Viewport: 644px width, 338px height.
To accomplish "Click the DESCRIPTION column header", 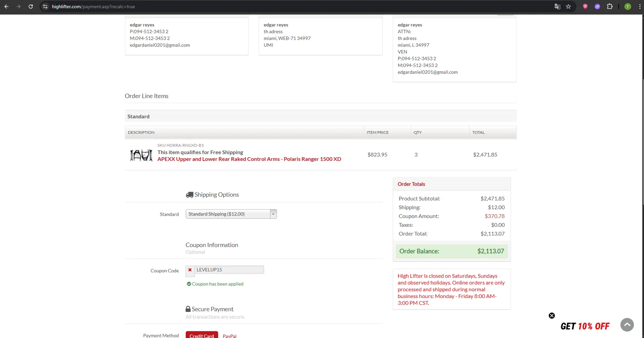I will pyautogui.click(x=141, y=132).
